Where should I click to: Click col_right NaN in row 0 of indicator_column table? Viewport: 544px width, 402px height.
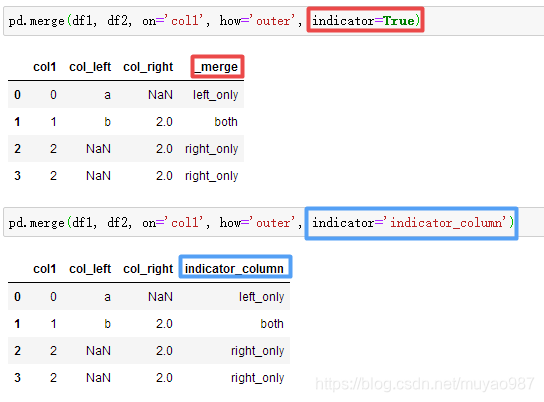click(x=160, y=297)
